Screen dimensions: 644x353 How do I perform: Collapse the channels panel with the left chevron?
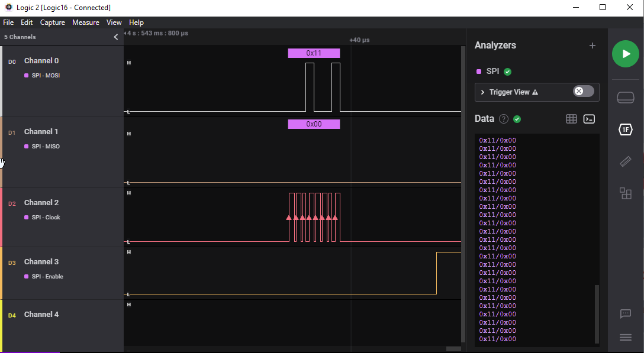pyautogui.click(x=115, y=36)
